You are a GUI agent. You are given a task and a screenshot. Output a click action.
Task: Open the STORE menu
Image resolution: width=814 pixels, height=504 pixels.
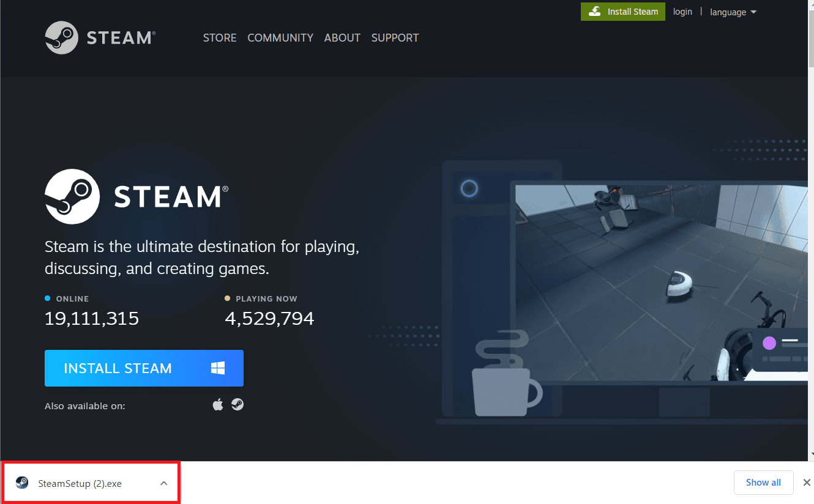coord(220,38)
